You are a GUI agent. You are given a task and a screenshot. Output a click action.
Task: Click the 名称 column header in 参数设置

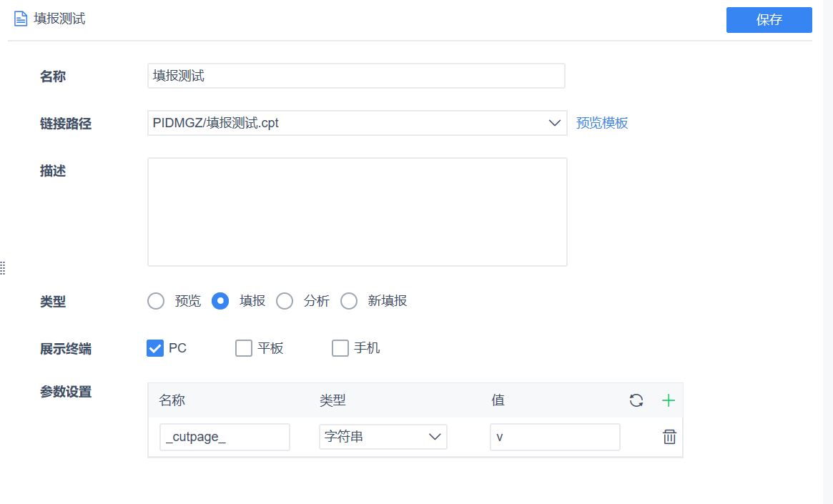click(x=172, y=400)
